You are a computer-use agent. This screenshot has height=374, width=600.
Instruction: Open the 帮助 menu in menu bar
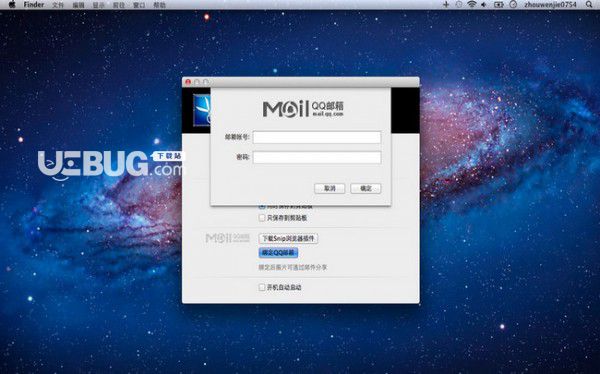pos(159,5)
